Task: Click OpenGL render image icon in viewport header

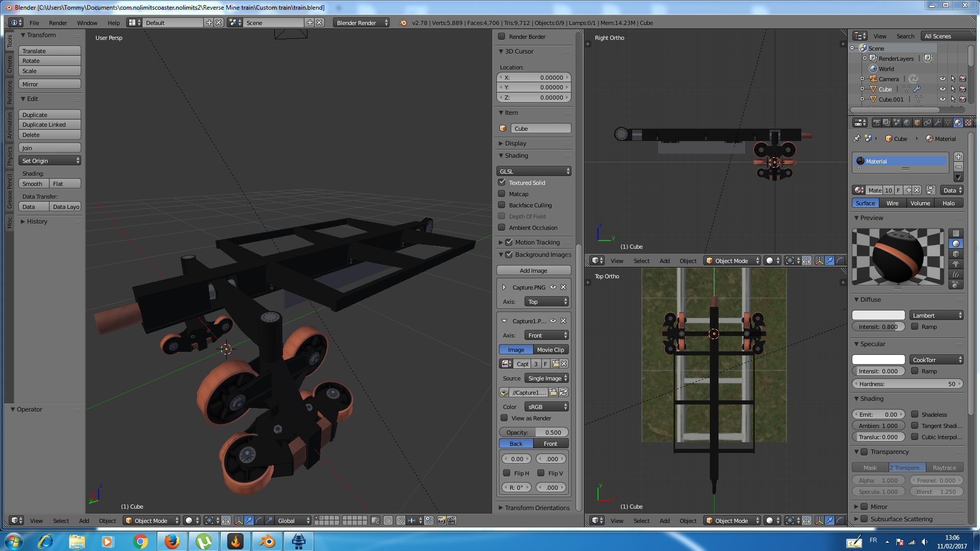Action: pyautogui.click(x=442, y=520)
